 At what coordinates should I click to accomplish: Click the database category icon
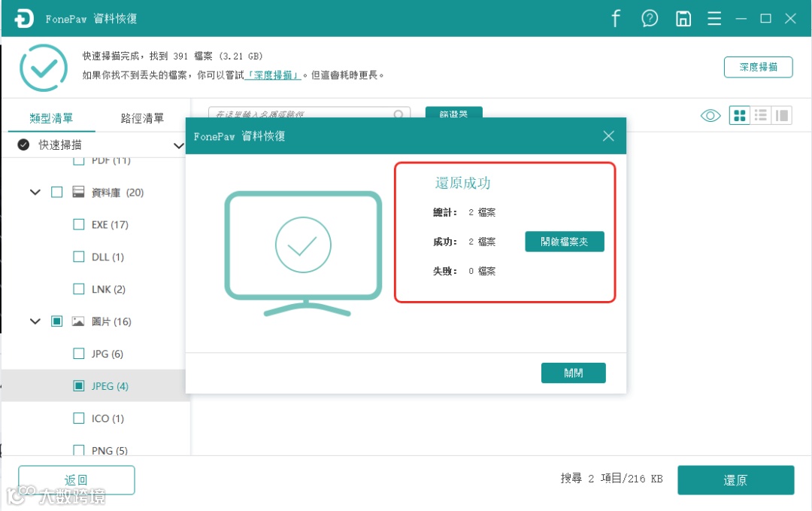click(78, 192)
